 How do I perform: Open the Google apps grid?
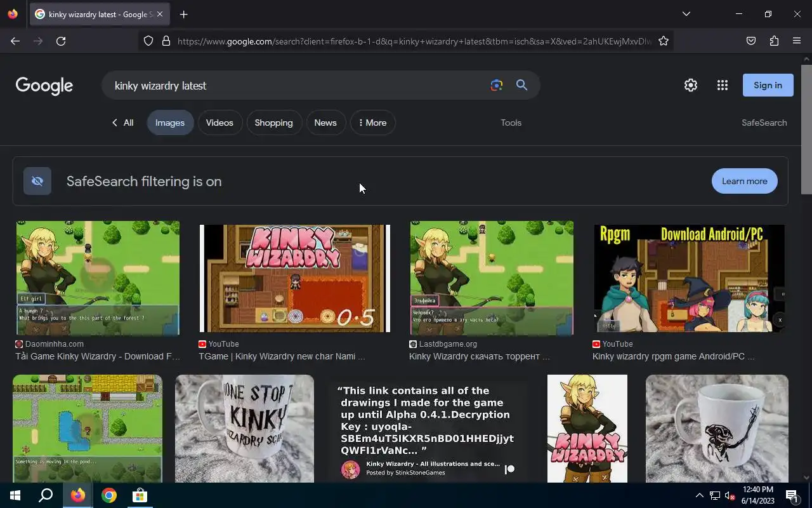(722, 85)
